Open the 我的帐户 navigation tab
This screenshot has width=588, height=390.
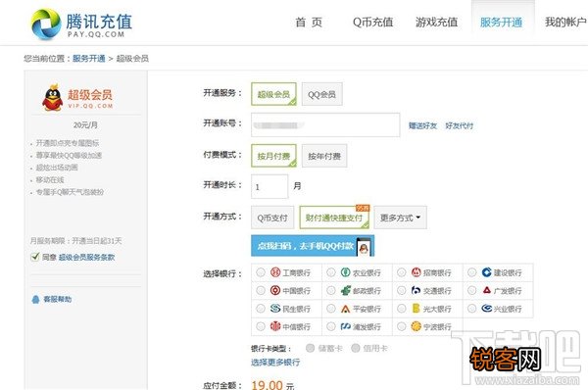(565, 23)
